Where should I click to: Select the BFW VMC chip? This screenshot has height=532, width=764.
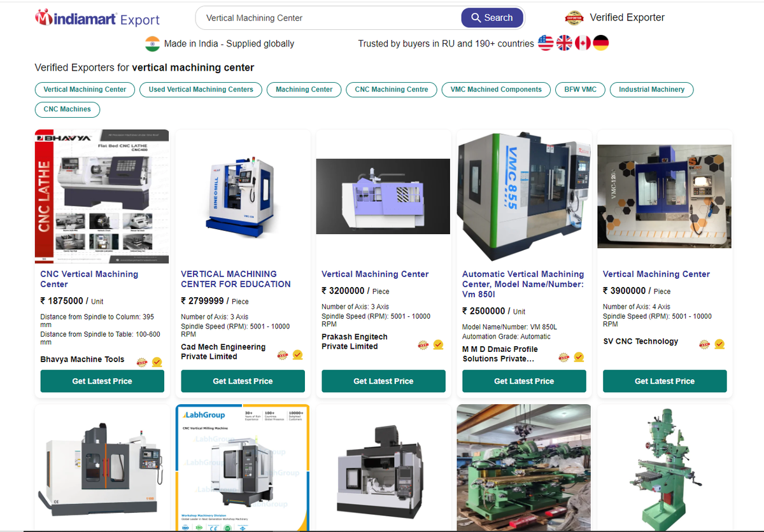pos(581,90)
